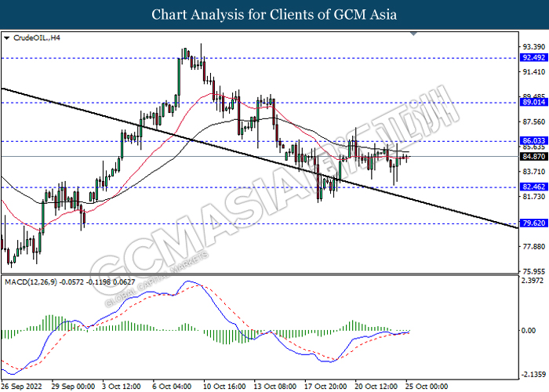Click the 17 Oct 20:00 time label
The height and width of the screenshot is (392, 549).
[x=326, y=387]
